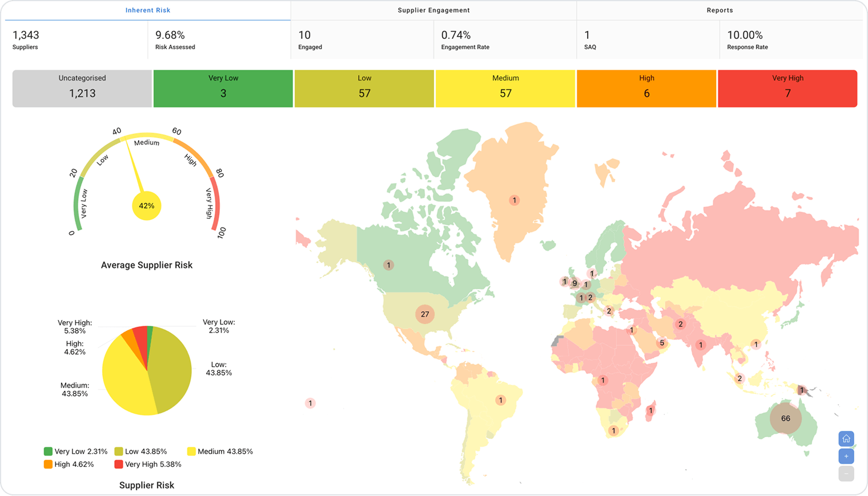Select the single supplier marker on Greenland
Image resolution: width=868 pixels, height=496 pixels.
click(513, 200)
